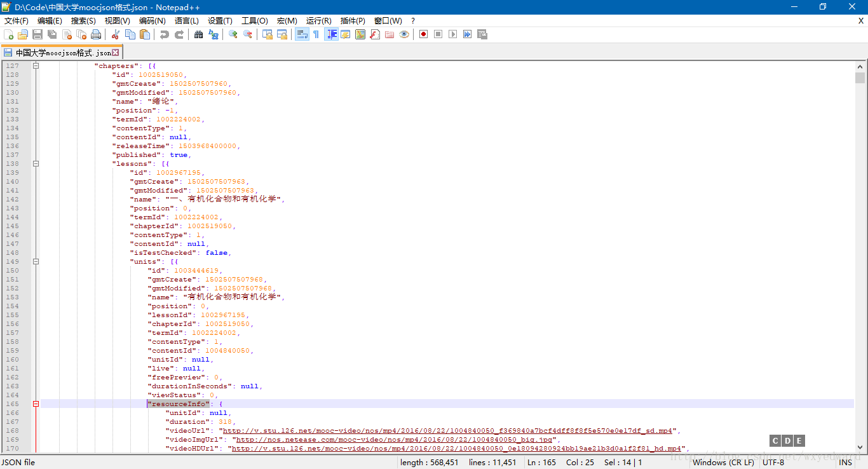Open the 工具(O) menu
The height and width of the screenshot is (469, 868).
(x=254, y=21)
